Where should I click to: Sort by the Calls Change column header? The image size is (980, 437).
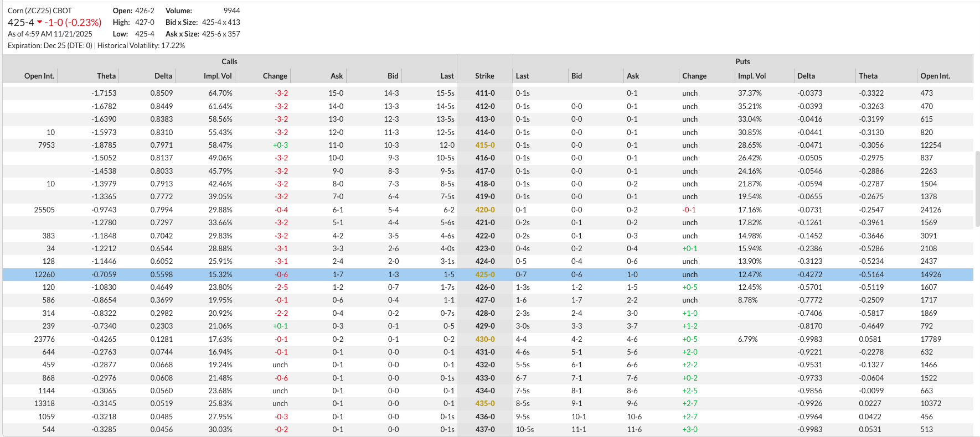[275, 76]
